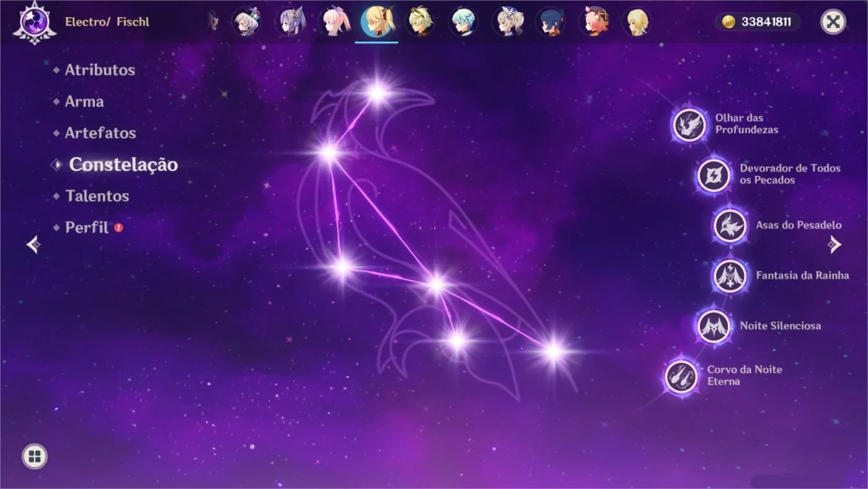Click the "Devorador de Todos os Pecados" label

790,174
